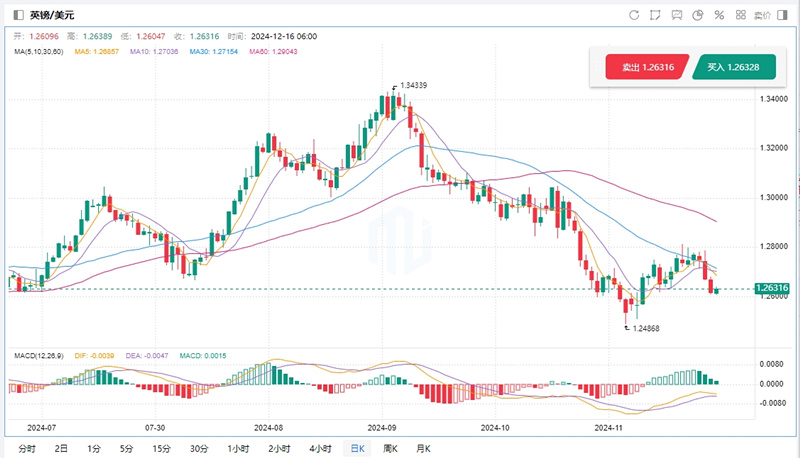800x458 pixels.
Task: Click the percent scale icon
Action: [718, 15]
